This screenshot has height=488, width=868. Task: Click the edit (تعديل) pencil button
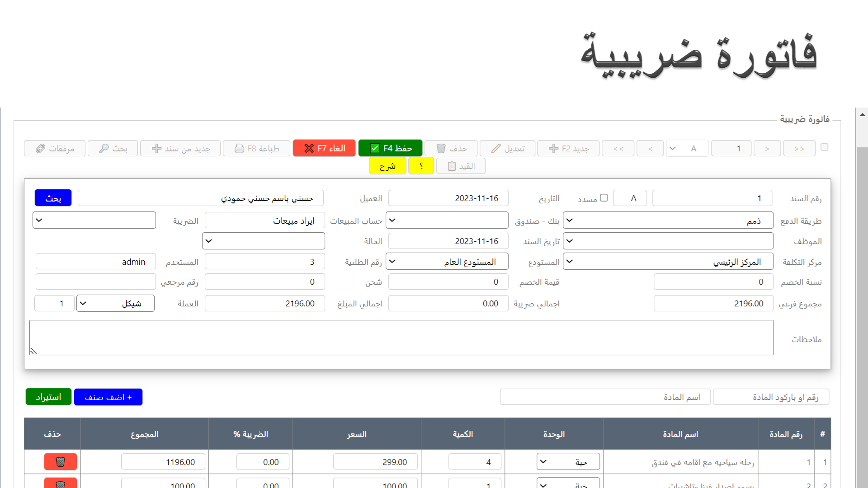(x=507, y=148)
